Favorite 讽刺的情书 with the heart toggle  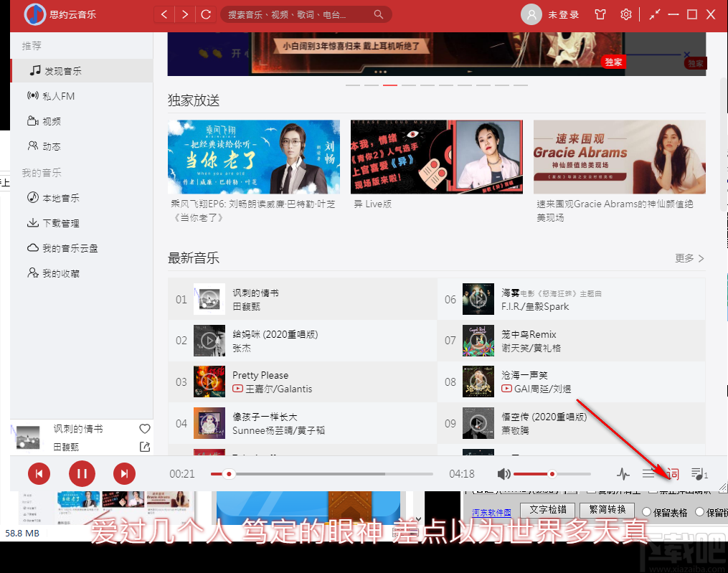pyautogui.click(x=145, y=428)
